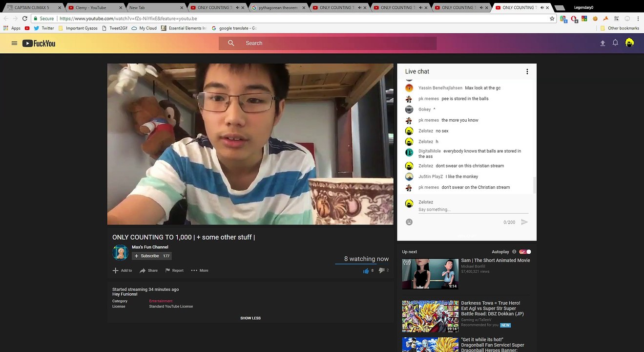Click the browser back arrow

6,19
